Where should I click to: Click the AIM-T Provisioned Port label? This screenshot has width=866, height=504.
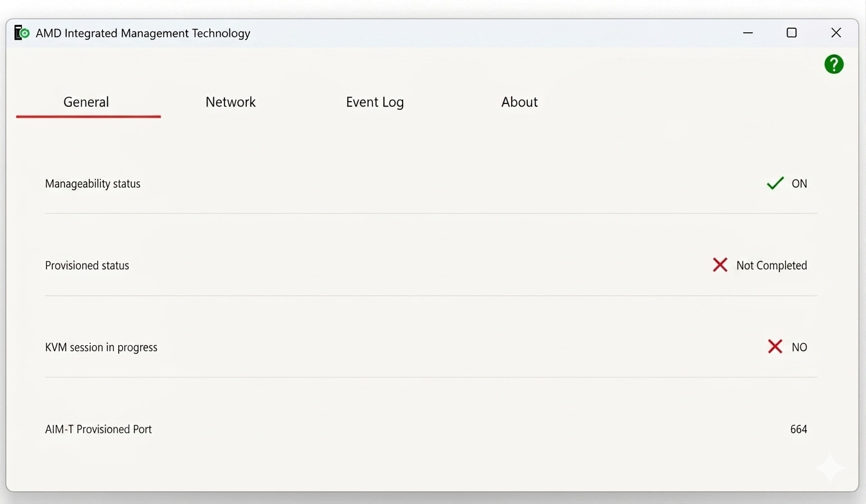point(98,429)
